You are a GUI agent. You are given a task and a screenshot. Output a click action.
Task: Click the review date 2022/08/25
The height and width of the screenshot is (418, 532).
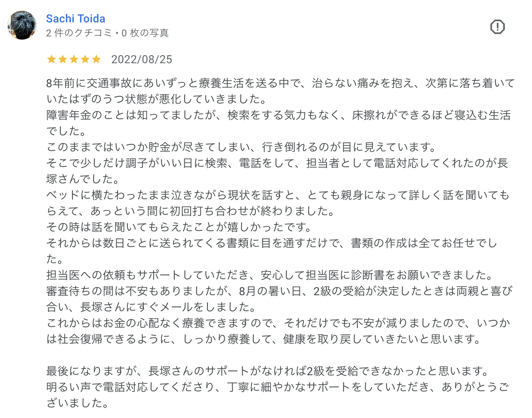141,59
